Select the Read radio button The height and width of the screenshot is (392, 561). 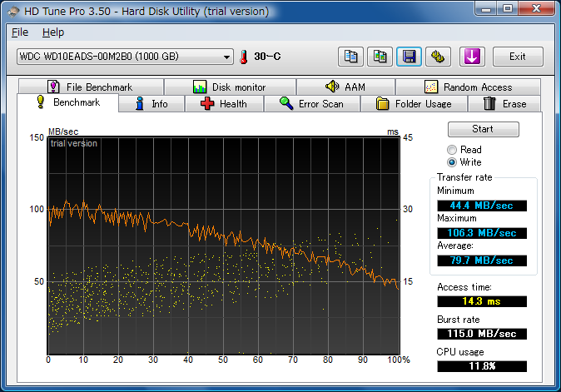[x=452, y=150]
